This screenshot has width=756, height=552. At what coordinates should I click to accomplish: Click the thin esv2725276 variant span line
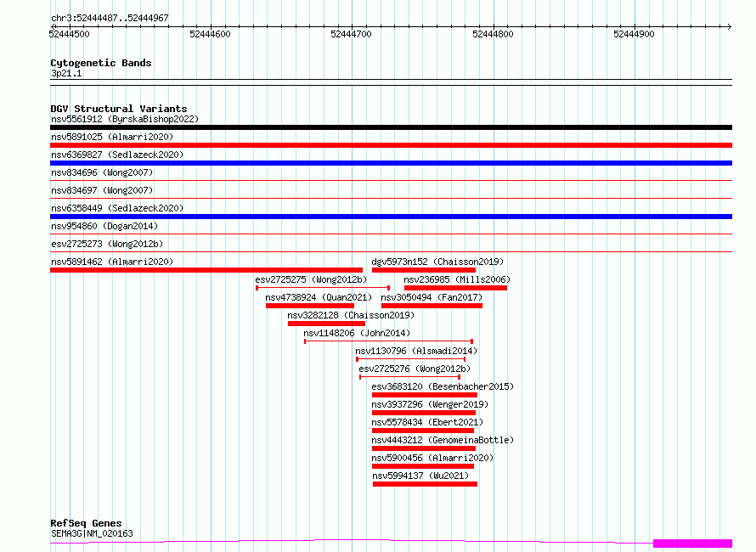pos(409,377)
